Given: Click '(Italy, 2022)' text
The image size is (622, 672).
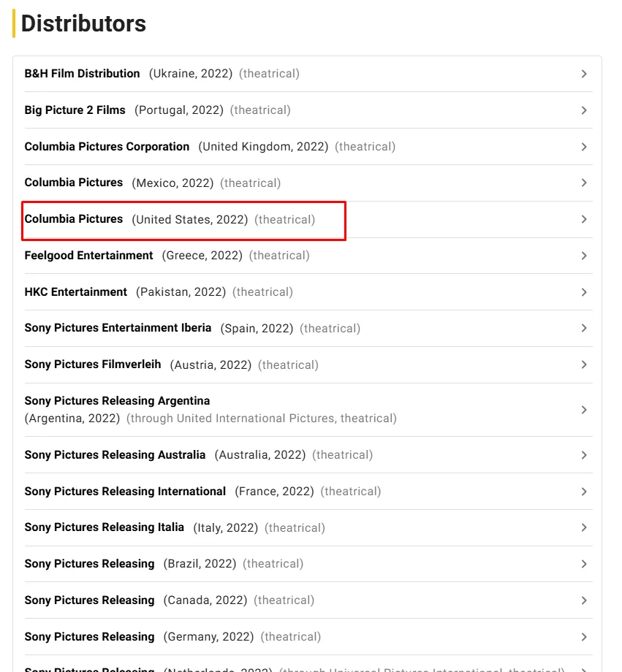Looking at the screenshot, I should [225, 527].
